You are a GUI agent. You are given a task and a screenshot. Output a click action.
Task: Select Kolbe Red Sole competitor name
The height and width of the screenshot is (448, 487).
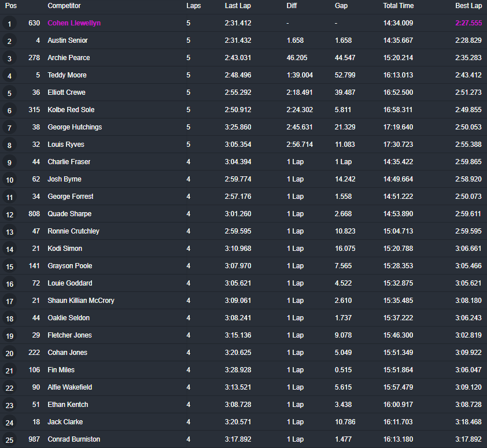coord(71,110)
